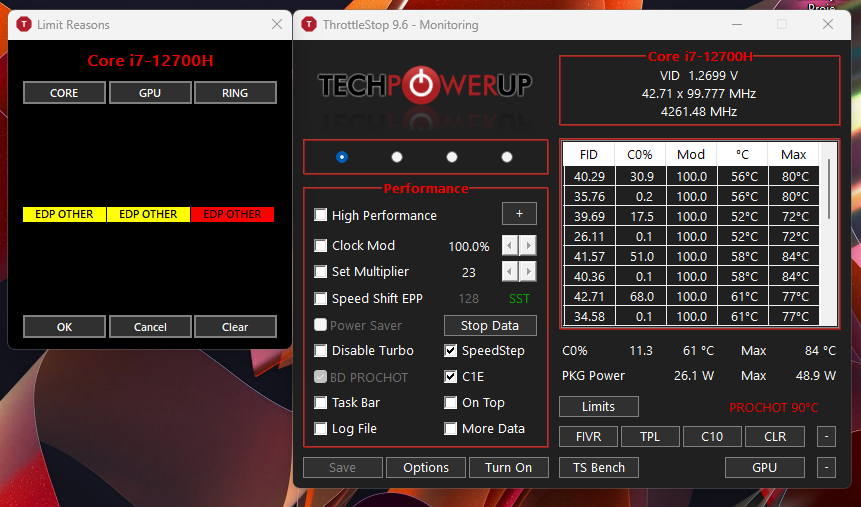The height and width of the screenshot is (507, 861).
Task: Click the CORE column header in Limit Reasons
Action: tap(64, 93)
